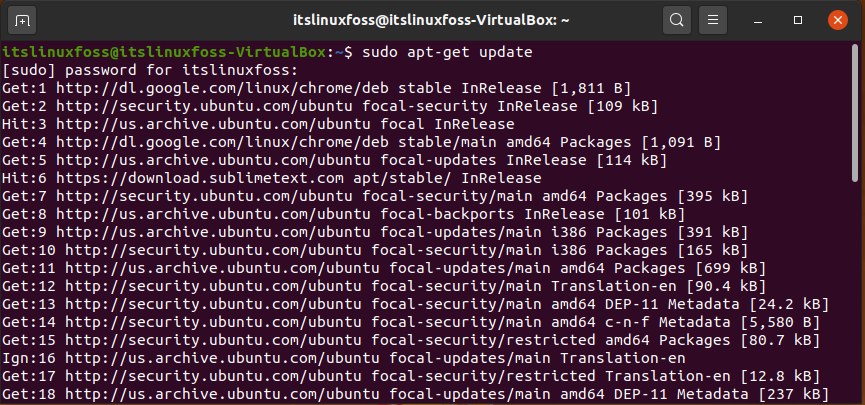
Task: Open the terminal search tool
Action: 676,21
